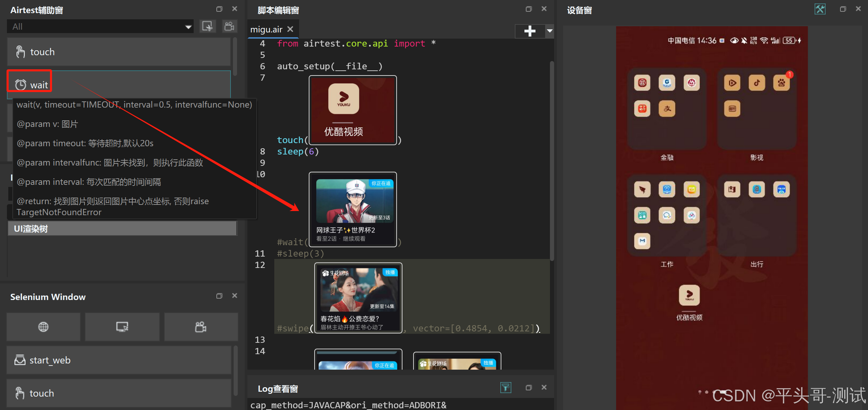Expand the dropdown arrow beside new-tab plus
The width and height of the screenshot is (868, 410).
tap(550, 31)
